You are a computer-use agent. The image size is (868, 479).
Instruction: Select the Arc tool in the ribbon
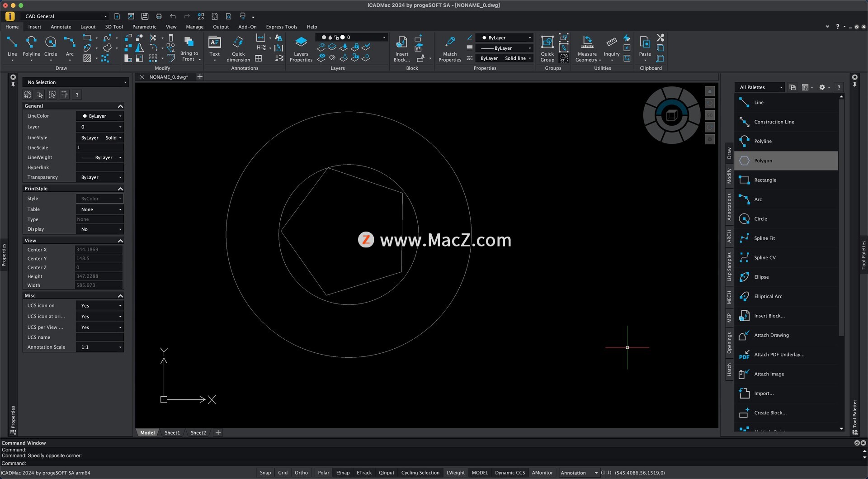[69, 47]
